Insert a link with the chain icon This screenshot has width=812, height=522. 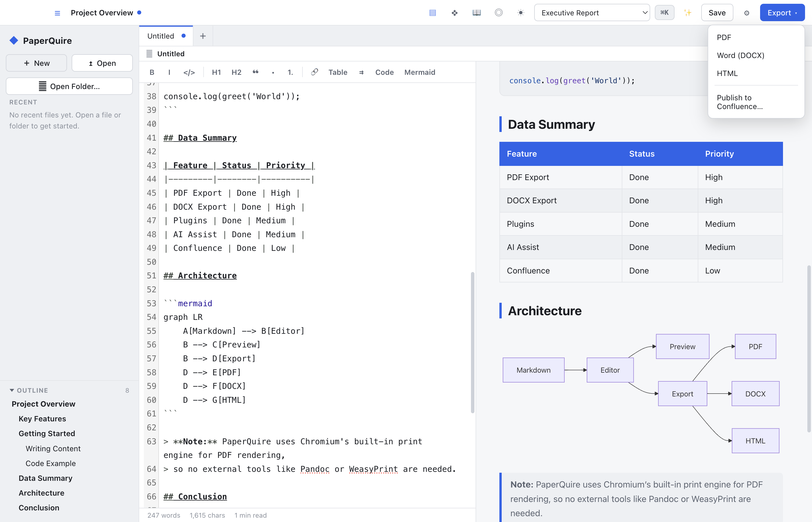(314, 72)
